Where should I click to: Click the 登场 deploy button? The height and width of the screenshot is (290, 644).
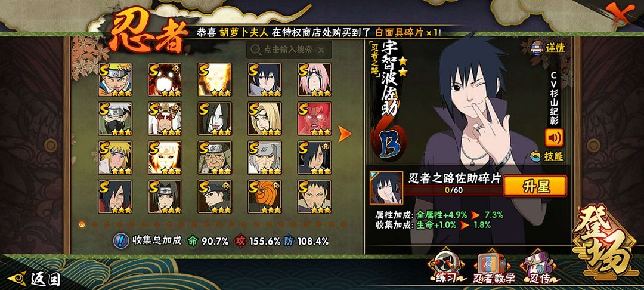(x=608, y=245)
